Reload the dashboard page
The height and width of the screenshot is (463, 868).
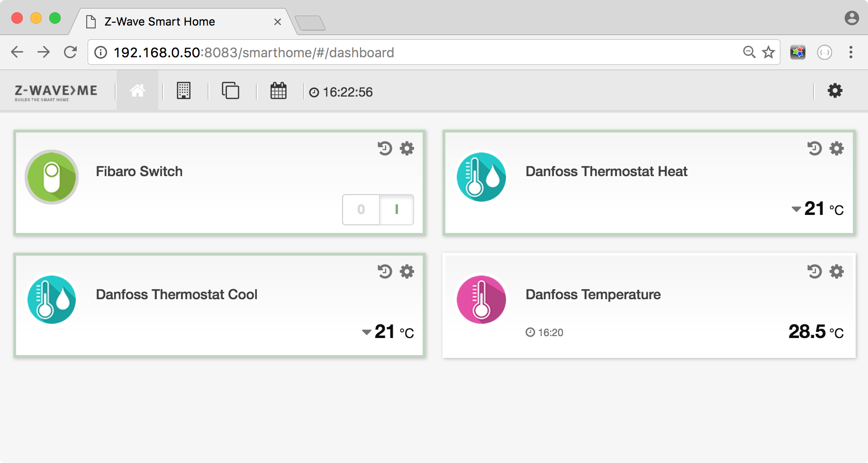[71, 52]
